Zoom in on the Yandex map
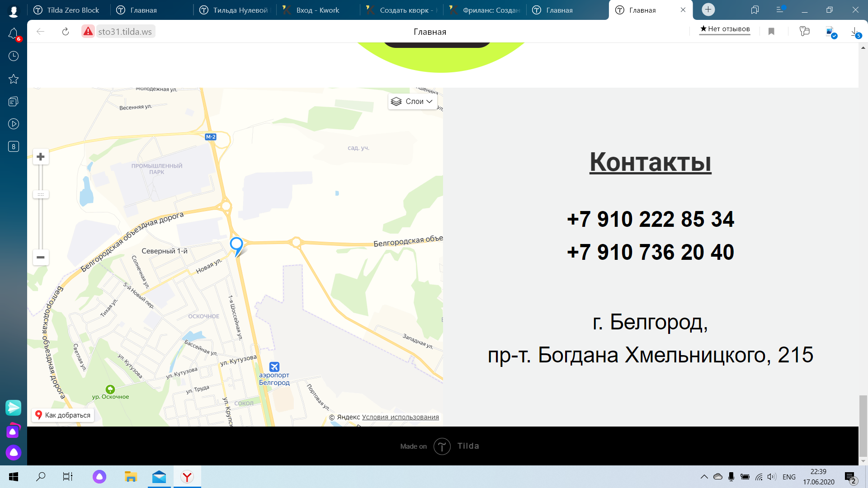 coord(41,157)
